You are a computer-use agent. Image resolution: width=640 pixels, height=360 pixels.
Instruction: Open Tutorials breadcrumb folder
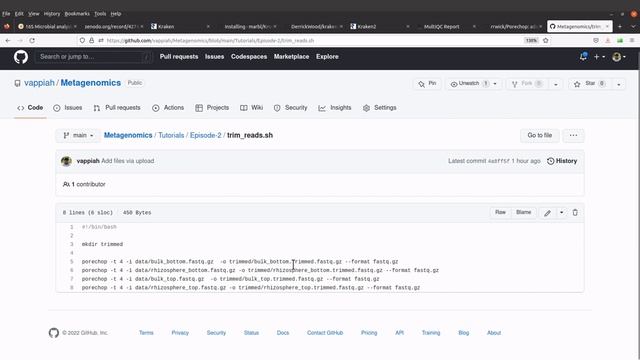click(171, 136)
